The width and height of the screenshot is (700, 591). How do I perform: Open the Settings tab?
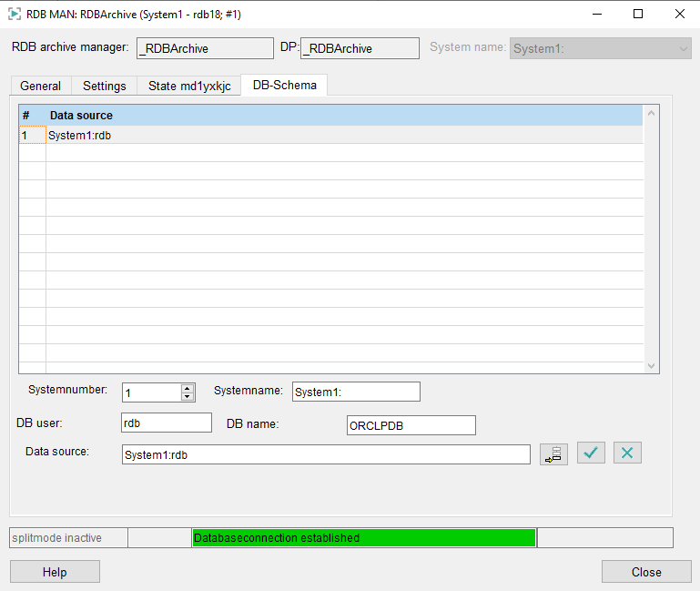105,86
